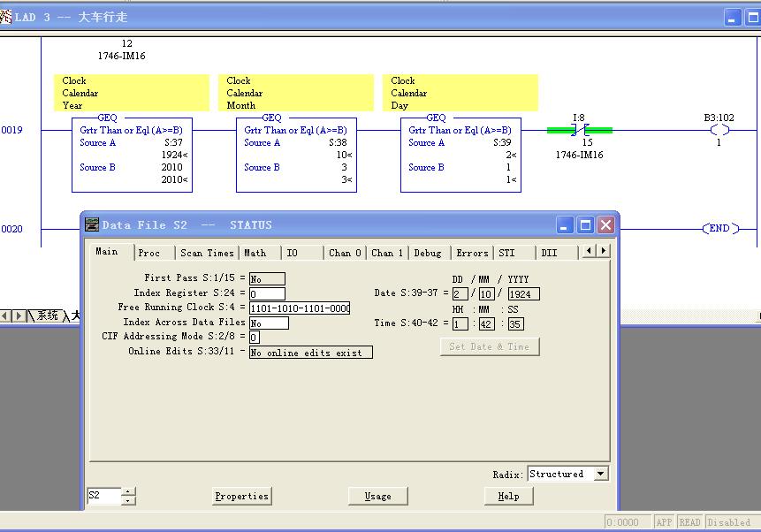Switch to Chan 1 tab
Viewport: 761px width, 532px height.
click(387, 253)
